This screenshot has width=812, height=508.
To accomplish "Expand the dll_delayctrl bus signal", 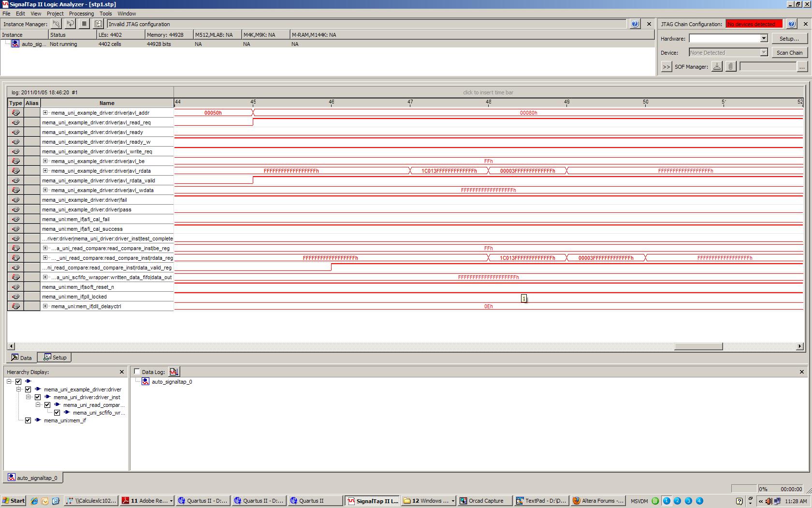I will pos(45,306).
